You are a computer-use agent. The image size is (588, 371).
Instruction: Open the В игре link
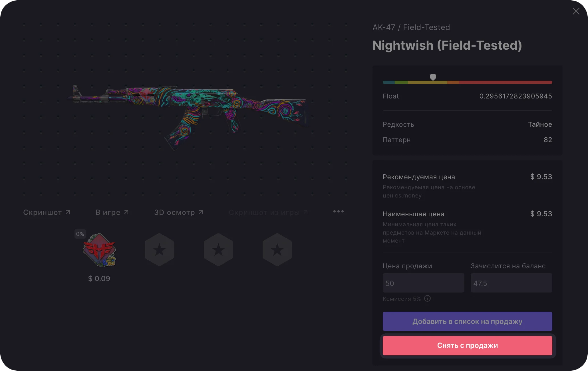tap(112, 212)
